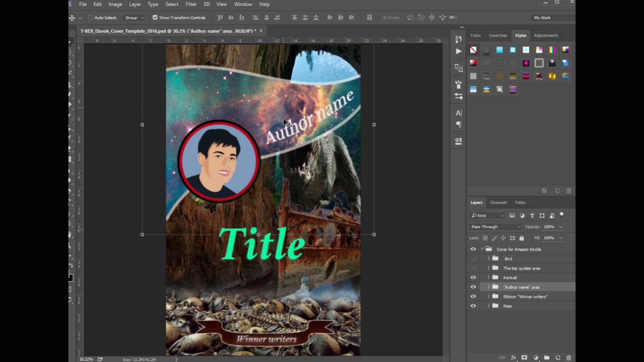Click the Auto-align layers icon in options bar
644x362 pixels.
[369, 18]
